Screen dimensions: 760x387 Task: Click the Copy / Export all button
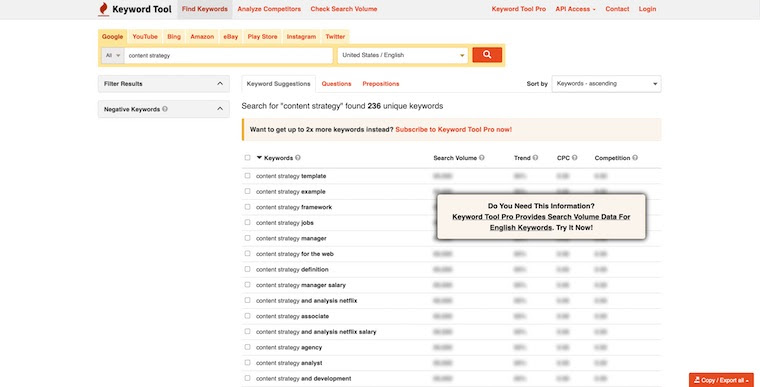[x=721, y=380]
